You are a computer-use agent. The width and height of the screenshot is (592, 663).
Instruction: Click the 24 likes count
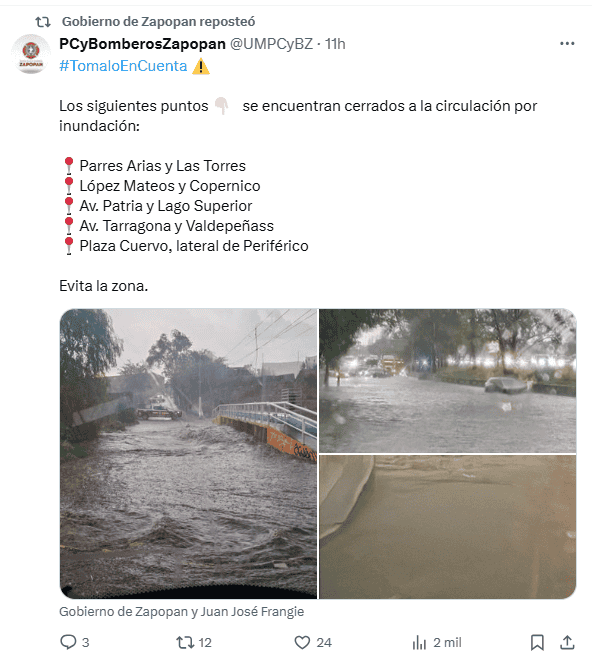pyautogui.click(x=324, y=643)
